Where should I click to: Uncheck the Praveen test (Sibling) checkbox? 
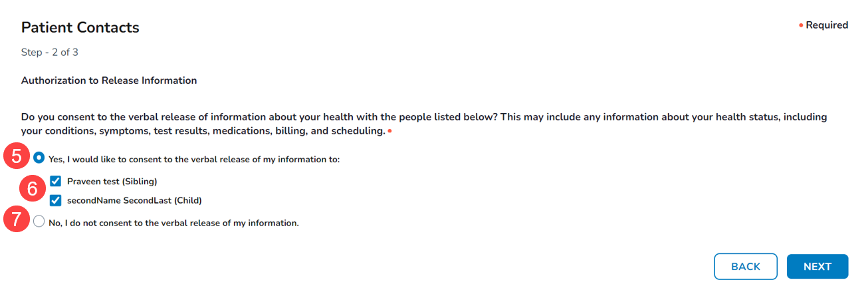pos(56,181)
